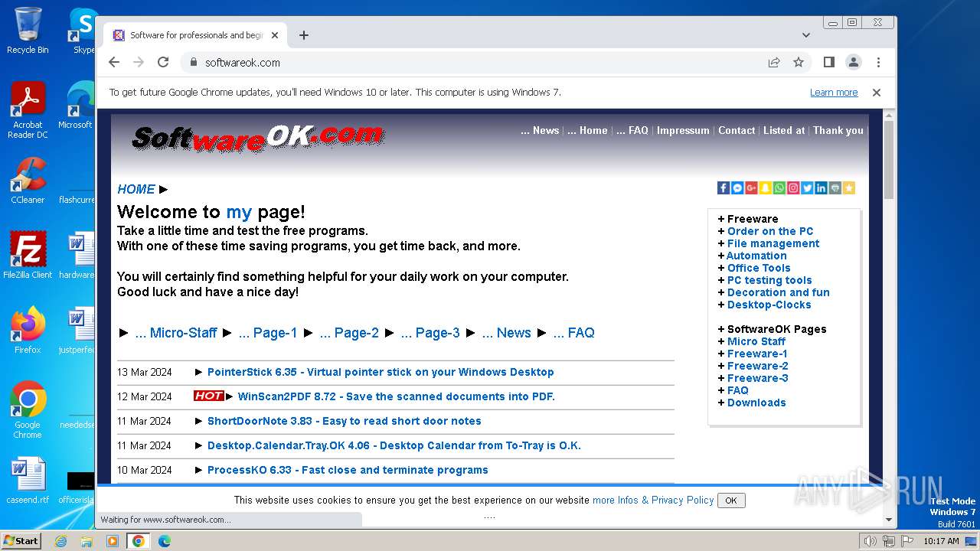The image size is (980, 551).
Task: Click the Learn more link
Action: point(834,93)
